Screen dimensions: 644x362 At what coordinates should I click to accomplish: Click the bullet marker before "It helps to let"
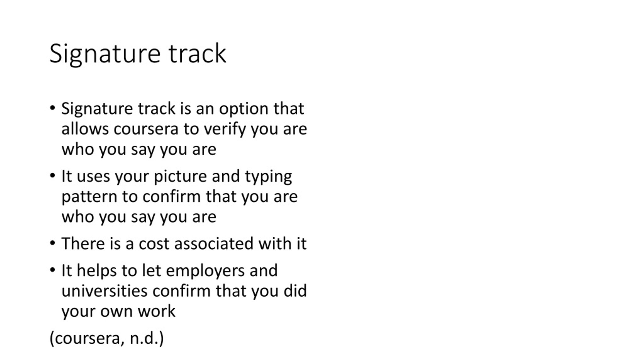[x=52, y=270]
